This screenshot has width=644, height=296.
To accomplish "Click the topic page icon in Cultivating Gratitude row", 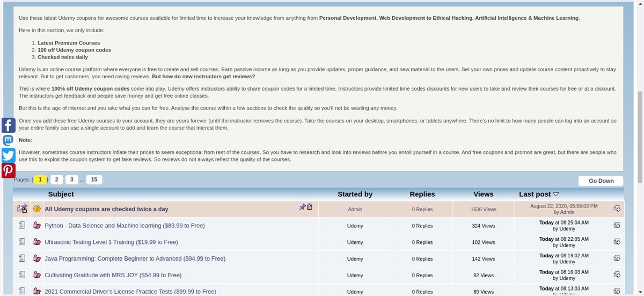I will tap(22, 275).
